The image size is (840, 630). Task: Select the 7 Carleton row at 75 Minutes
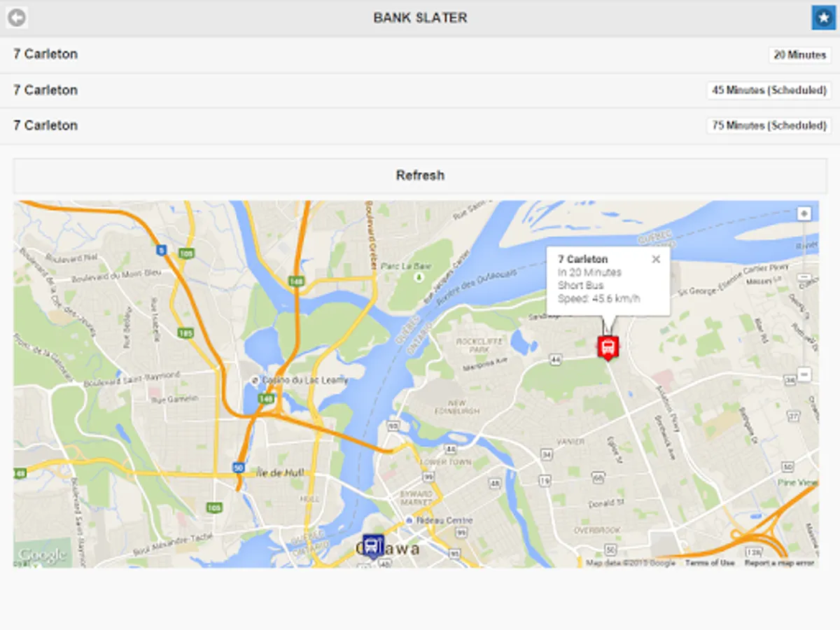click(420, 126)
